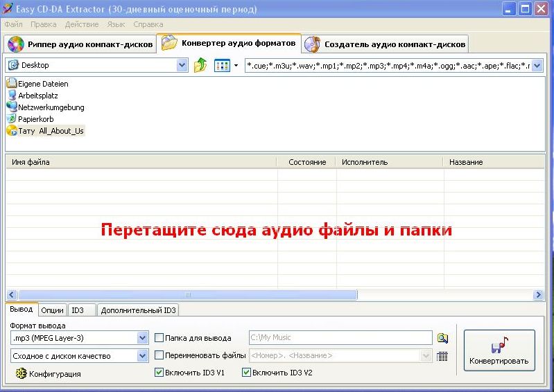Click the C:\My Music output folder field

coord(340,338)
